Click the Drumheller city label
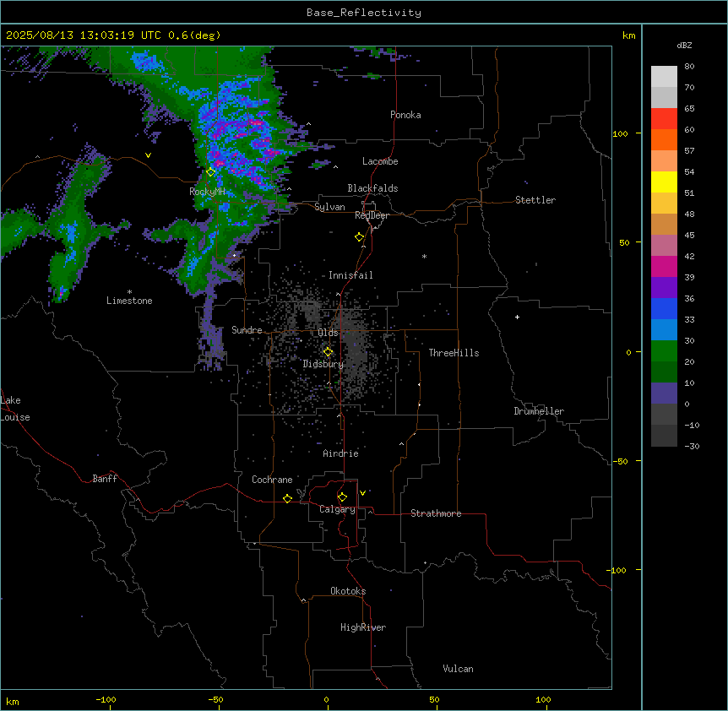 [x=539, y=411]
